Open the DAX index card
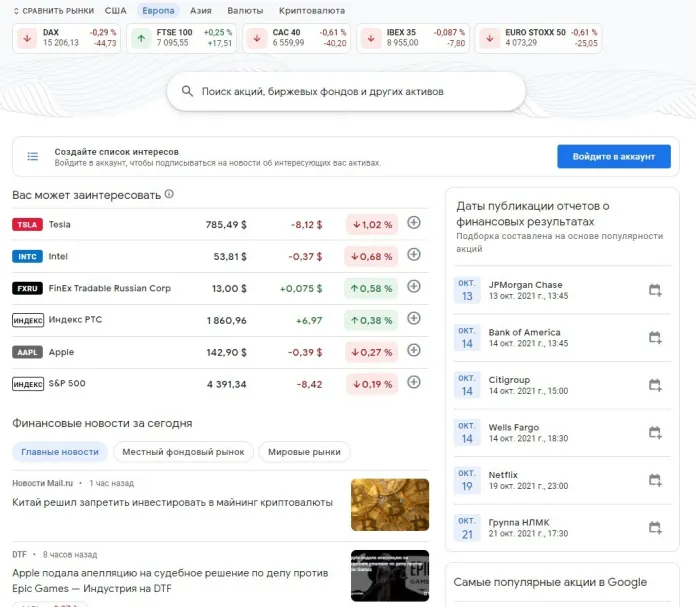The height and width of the screenshot is (607, 696). click(x=67, y=38)
